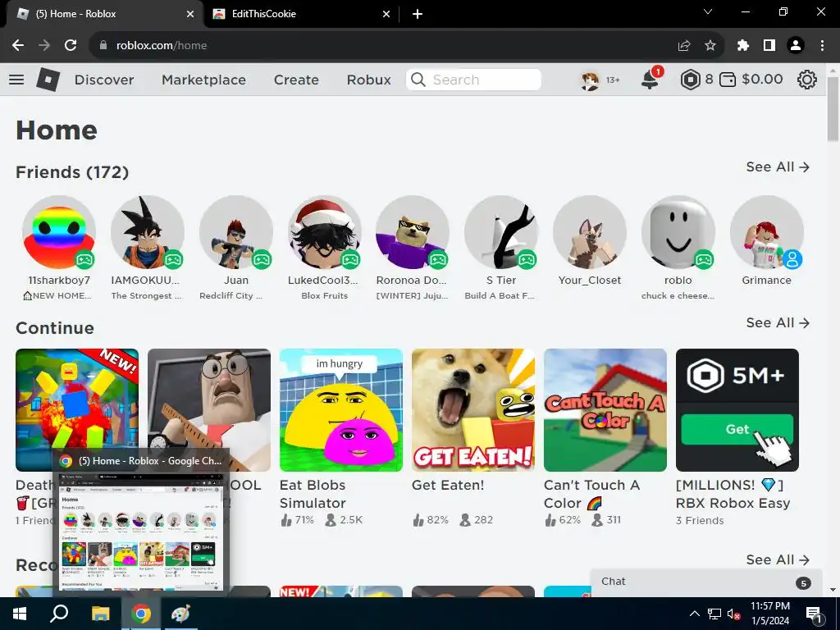The height and width of the screenshot is (630, 840).
Task: Open Get Eaten! game thumbnail
Action: (473, 410)
